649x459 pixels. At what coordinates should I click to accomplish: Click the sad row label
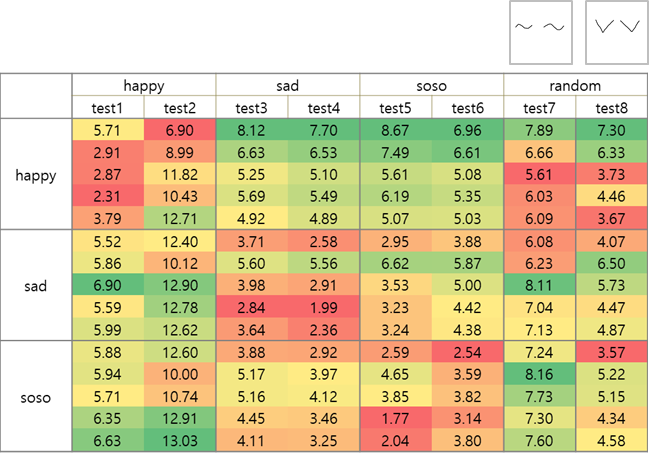coord(36,286)
